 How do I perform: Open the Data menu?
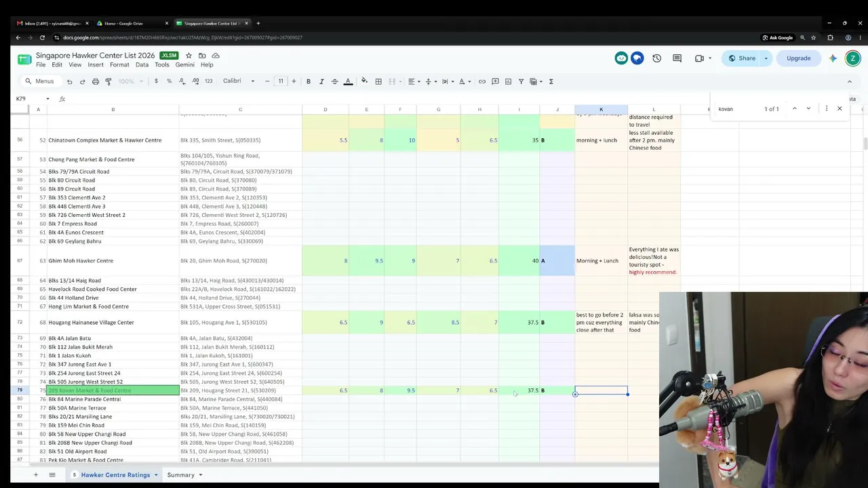tap(142, 65)
